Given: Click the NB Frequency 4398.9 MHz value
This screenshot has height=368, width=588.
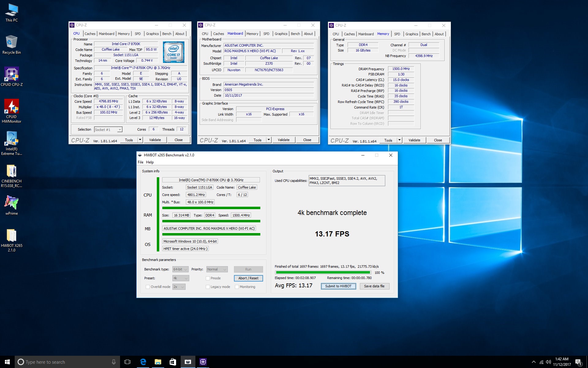Looking at the screenshot, I should (x=424, y=56).
